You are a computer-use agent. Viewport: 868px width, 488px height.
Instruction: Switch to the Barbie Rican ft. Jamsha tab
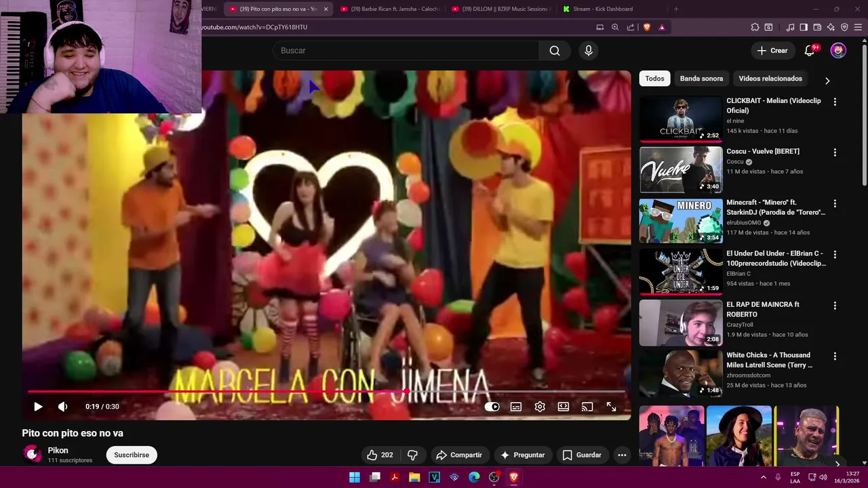pos(389,9)
